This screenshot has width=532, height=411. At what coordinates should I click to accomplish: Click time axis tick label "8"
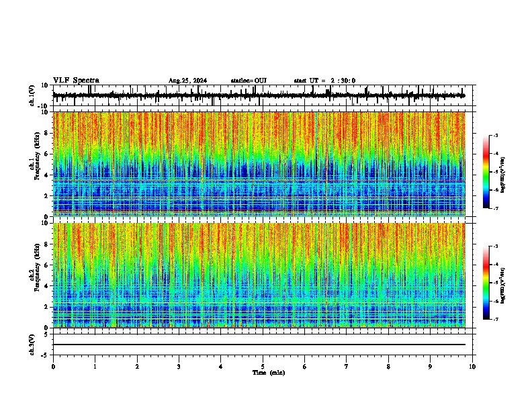[x=388, y=366]
